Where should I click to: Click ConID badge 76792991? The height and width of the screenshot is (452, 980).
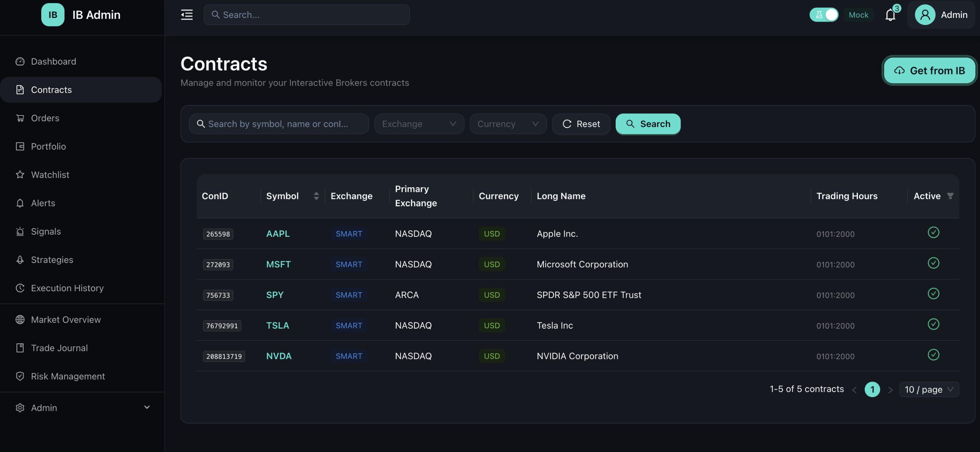[x=222, y=325]
